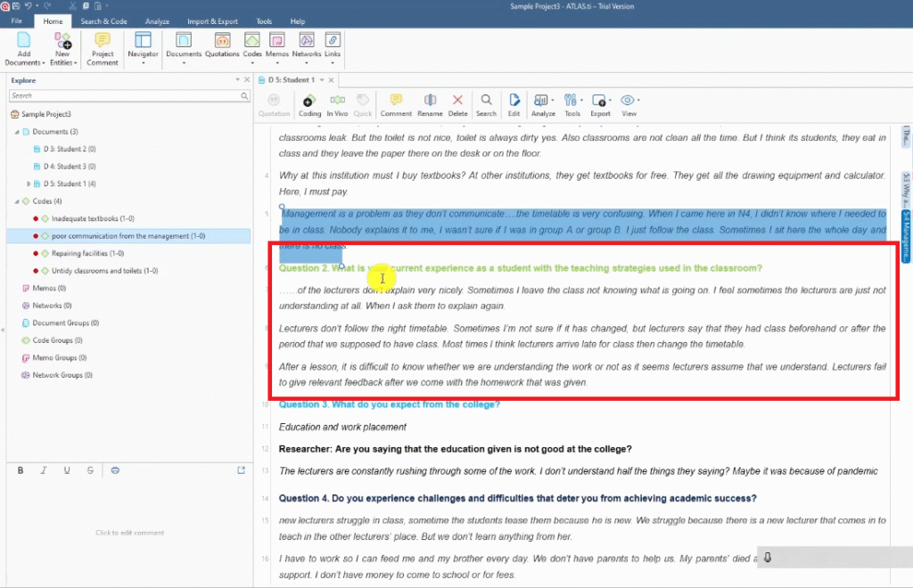Switch to the Search & Code ribbon tab
913x588 pixels.
coord(103,21)
